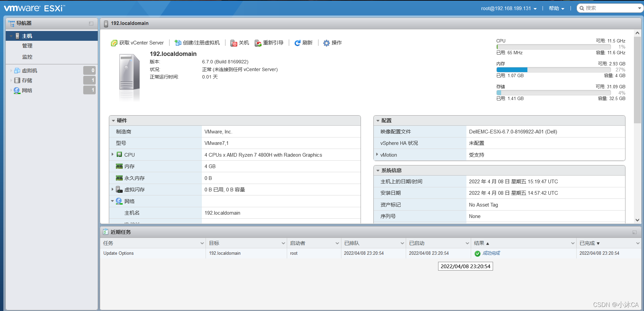Image resolution: width=644 pixels, height=311 pixels.
Task: Click the storage icon in navigator
Action: [x=17, y=80]
